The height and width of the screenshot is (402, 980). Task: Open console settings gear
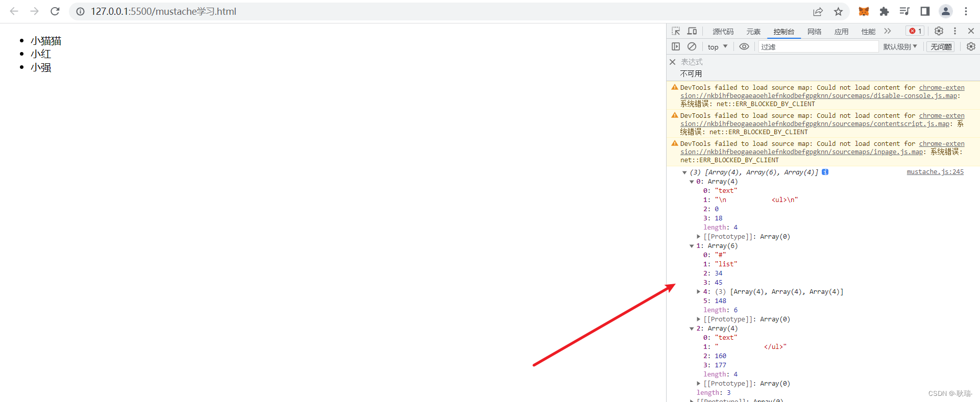(x=971, y=46)
